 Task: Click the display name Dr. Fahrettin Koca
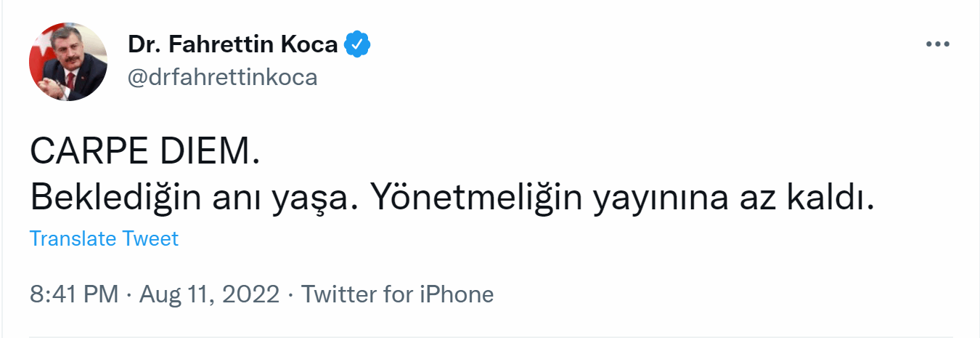click(x=232, y=45)
